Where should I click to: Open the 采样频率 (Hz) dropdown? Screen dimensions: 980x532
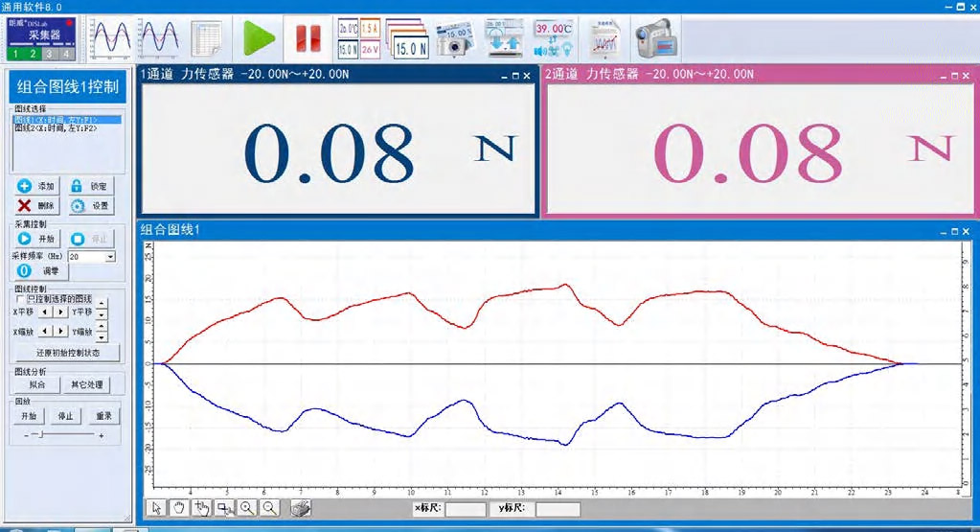tap(110, 257)
